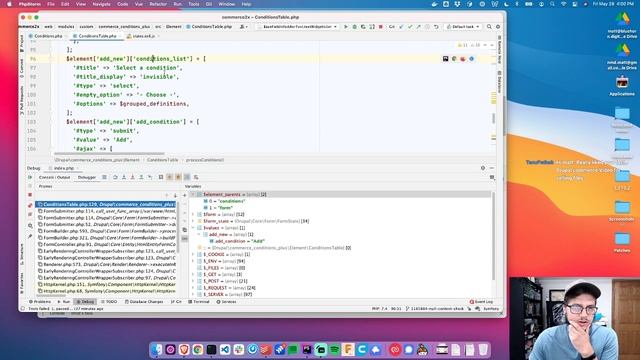Click the Mute Breakpoints icon

[x=30, y=214]
